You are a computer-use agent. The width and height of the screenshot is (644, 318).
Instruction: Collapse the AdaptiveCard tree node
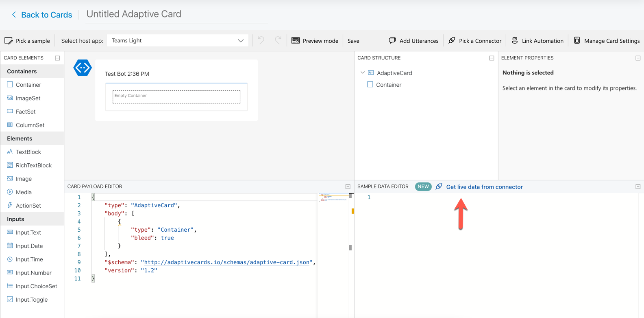pos(363,73)
